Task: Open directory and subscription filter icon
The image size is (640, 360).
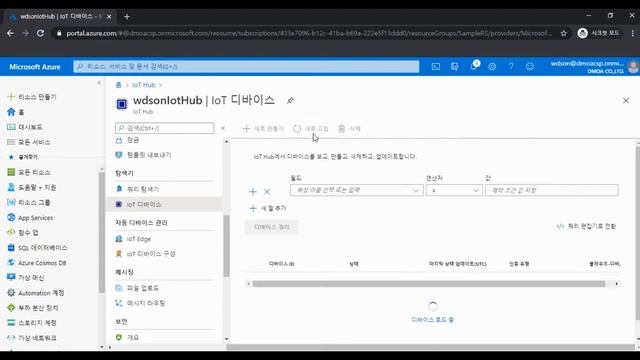Action: 454,67
